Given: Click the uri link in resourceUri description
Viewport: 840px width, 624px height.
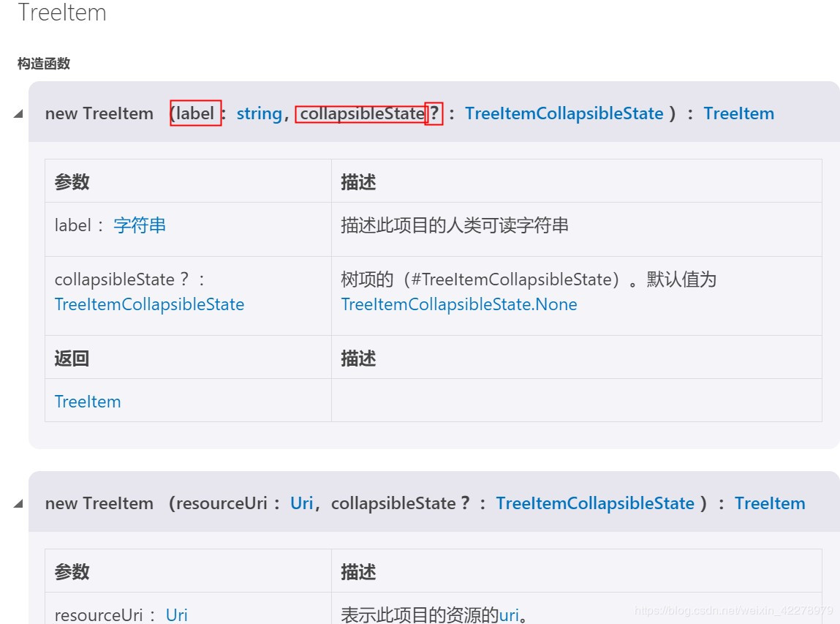Looking at the screenshot, I should point(509,615).
